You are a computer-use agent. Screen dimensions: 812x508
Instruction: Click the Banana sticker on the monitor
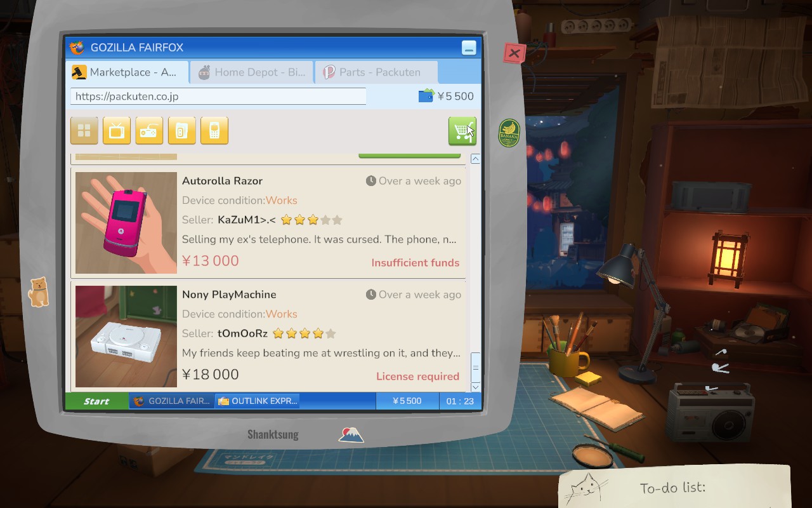coord(509,133)
